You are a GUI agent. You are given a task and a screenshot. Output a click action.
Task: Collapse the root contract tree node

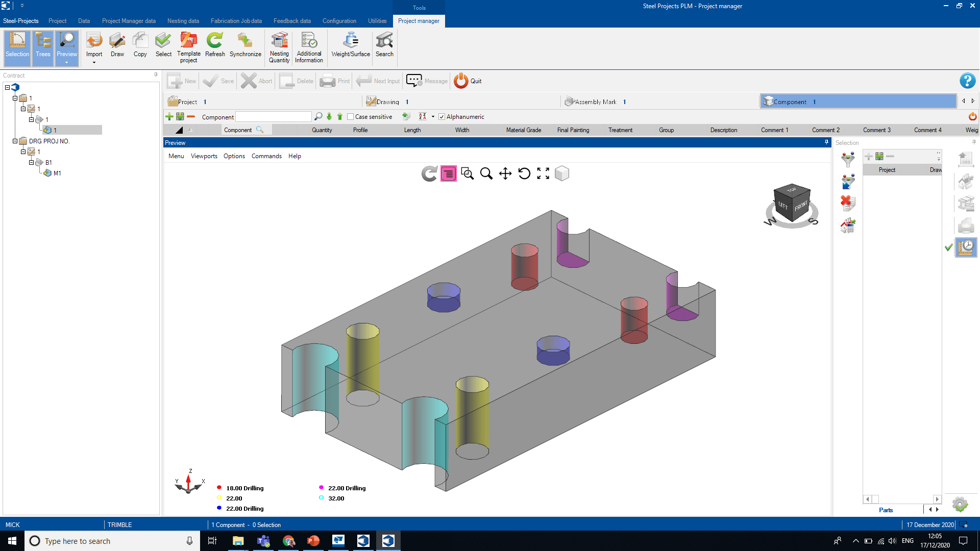7,87
